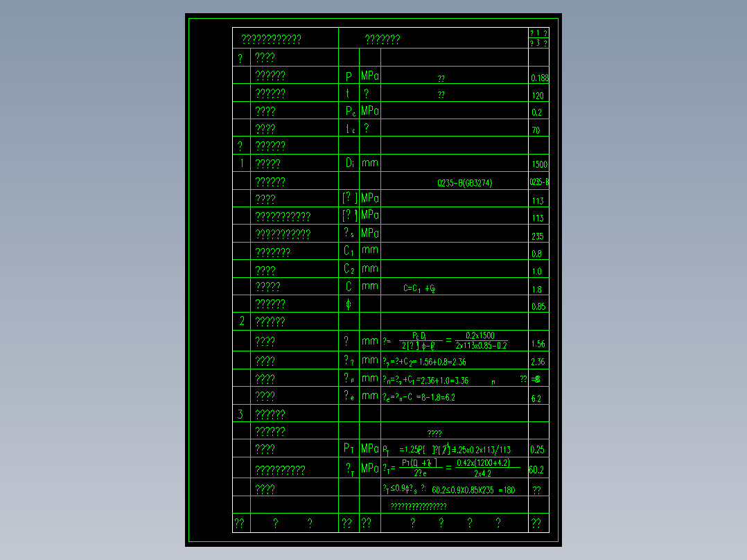Click section number 1 in left column
The width and height of the screenshot is (747, 560).
click(x=242, y=163)
